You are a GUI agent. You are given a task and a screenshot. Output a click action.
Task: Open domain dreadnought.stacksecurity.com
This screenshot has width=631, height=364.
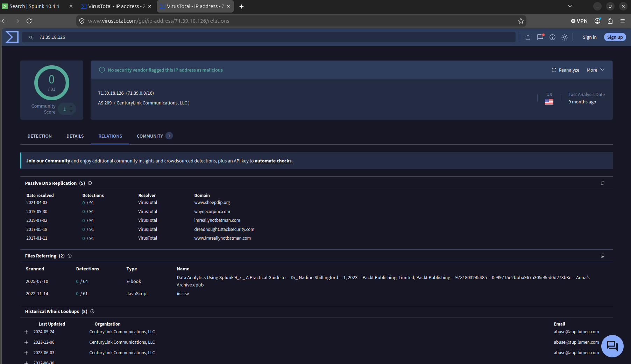tap(224, 230)
